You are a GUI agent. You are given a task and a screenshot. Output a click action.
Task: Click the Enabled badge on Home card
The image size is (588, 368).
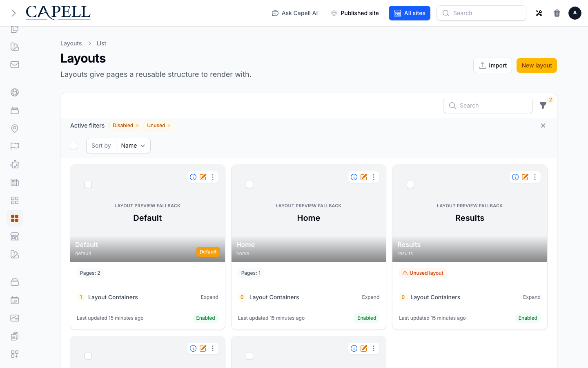point(367,318)
